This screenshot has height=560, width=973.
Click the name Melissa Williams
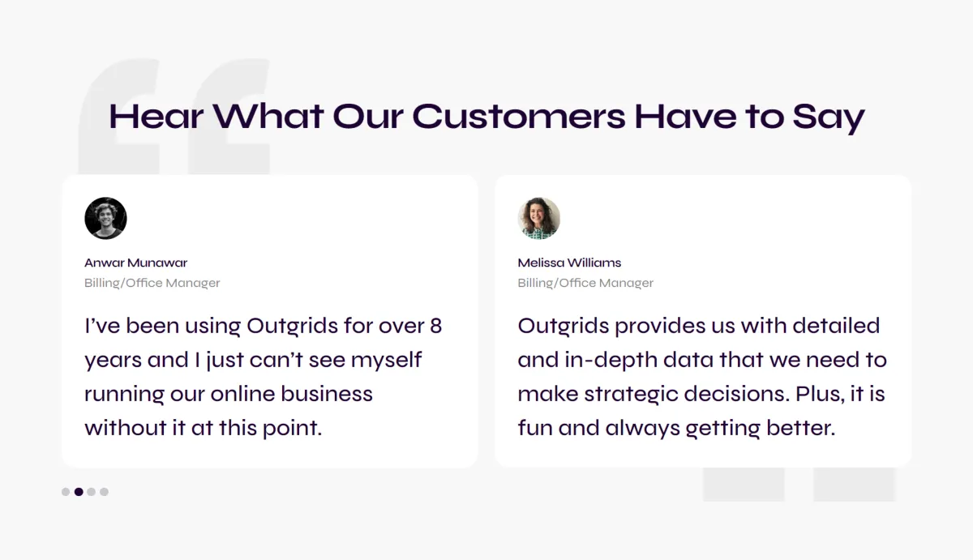coord(570,263)
